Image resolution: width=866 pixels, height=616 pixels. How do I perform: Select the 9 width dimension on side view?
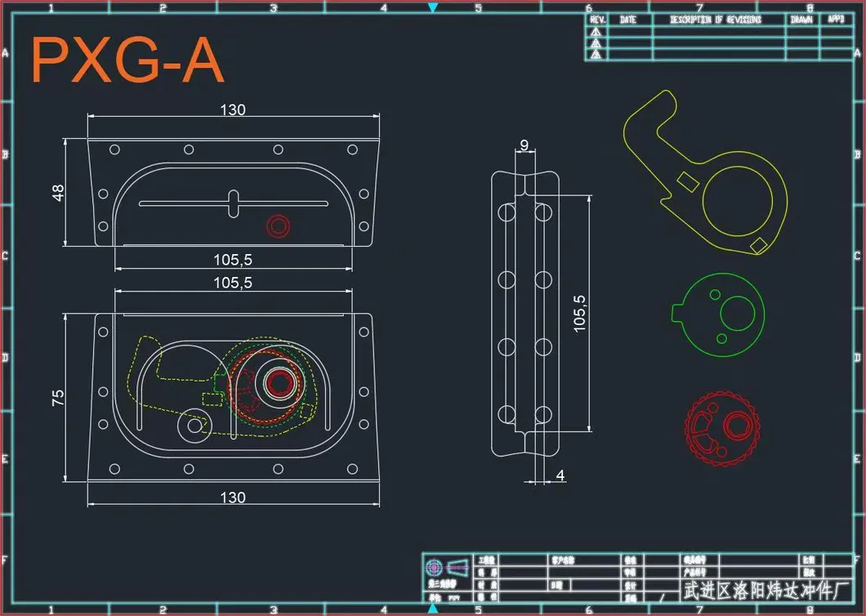click(524, 145)
